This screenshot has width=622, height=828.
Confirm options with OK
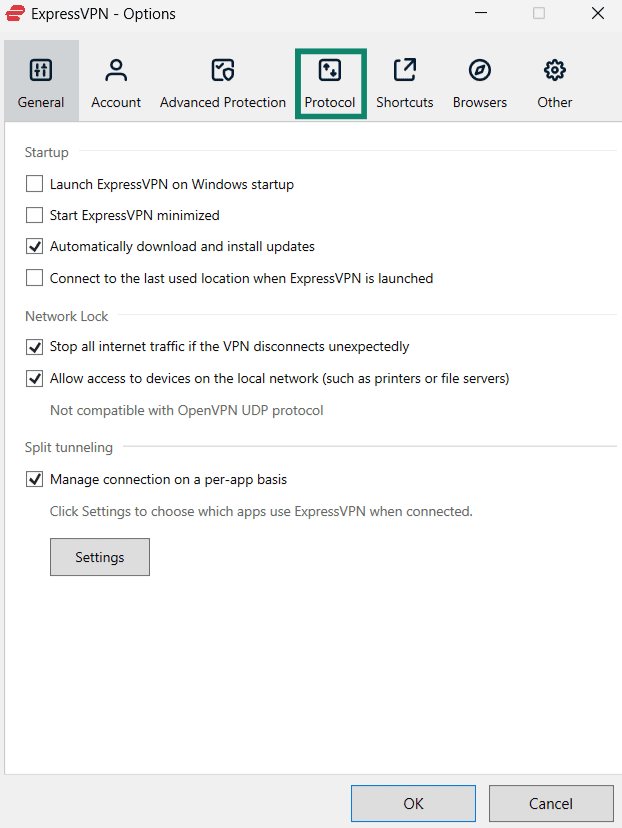click(412, 802)
